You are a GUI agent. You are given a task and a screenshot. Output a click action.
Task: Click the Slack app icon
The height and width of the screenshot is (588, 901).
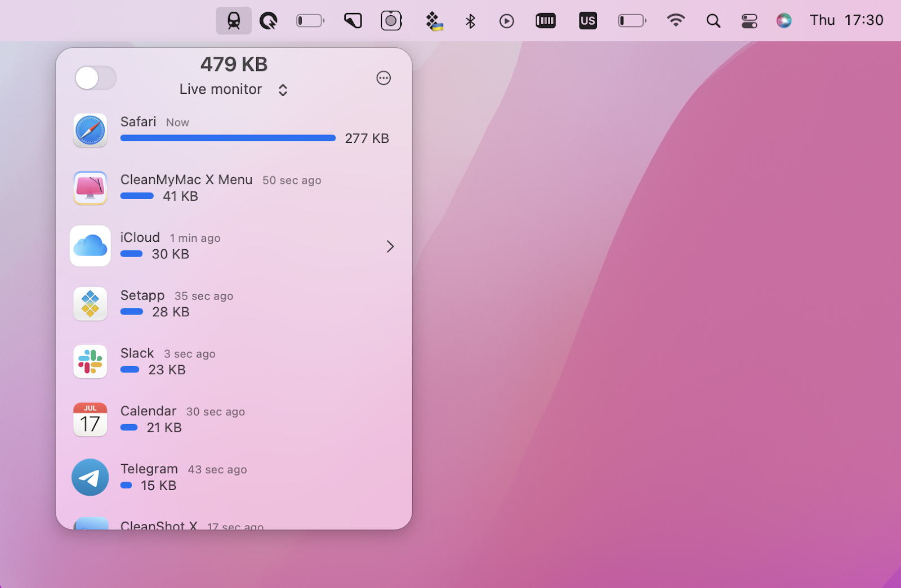90,362
